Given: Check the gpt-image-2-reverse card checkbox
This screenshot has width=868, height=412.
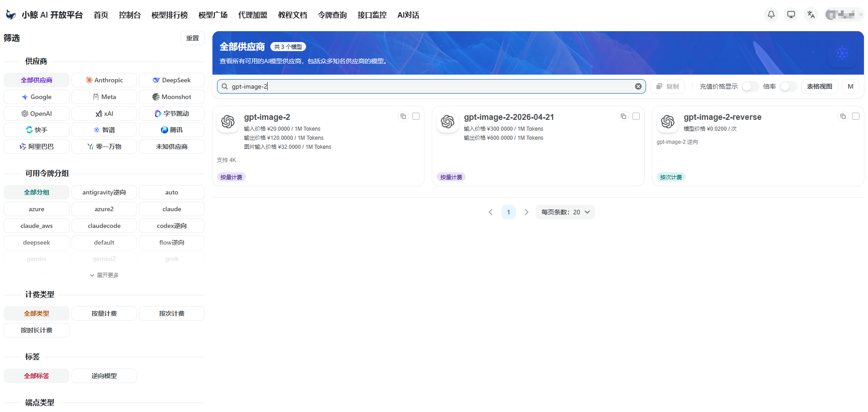Looking at the screenshot, I should (856, 116).
